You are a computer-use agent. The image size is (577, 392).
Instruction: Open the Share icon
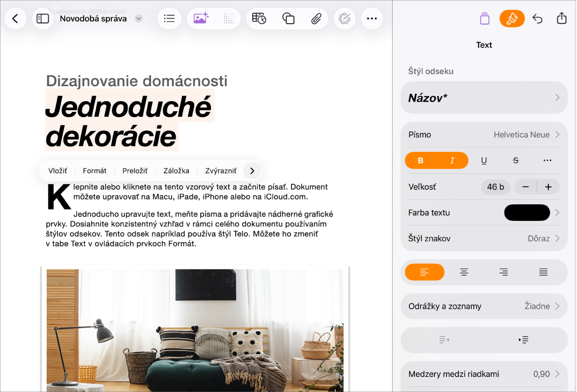coord(561,18)
